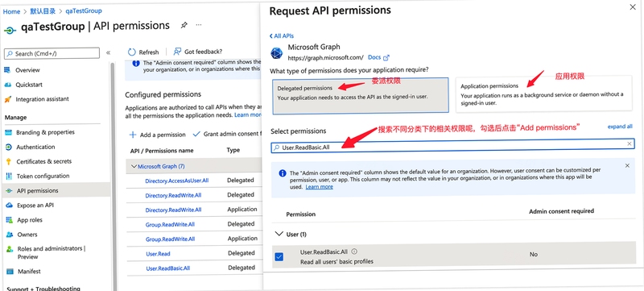Image resolution: width=644 pixels, height=291 pixels.
Task: Uncheck the User.ReadBasic.All permission checkbox
Action: 279,257
